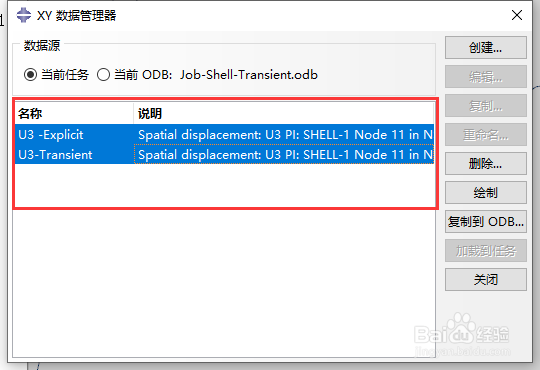Click U3-Transient description cell
540x370 pixels.
pos(284,154)
